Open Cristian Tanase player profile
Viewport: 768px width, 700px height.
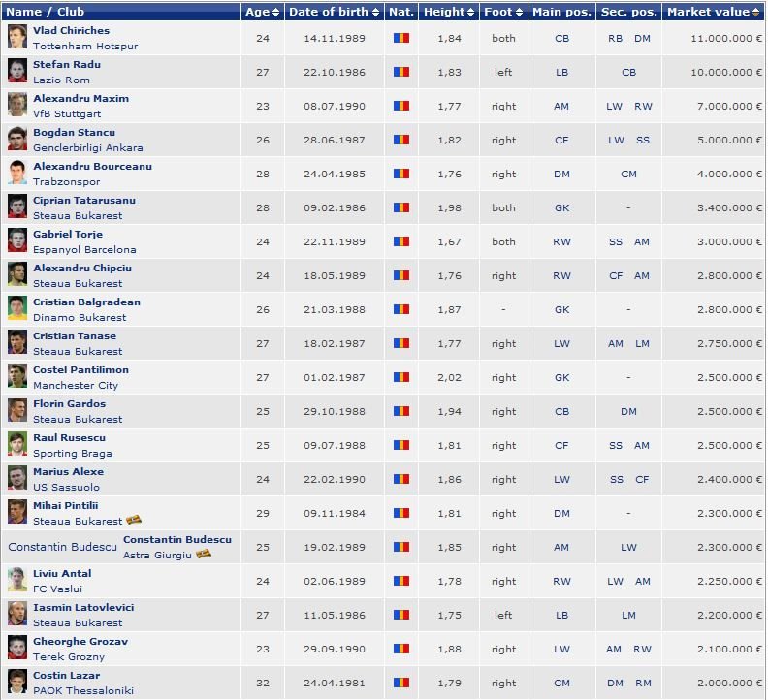pyautogui.click(x=75, y=335)
